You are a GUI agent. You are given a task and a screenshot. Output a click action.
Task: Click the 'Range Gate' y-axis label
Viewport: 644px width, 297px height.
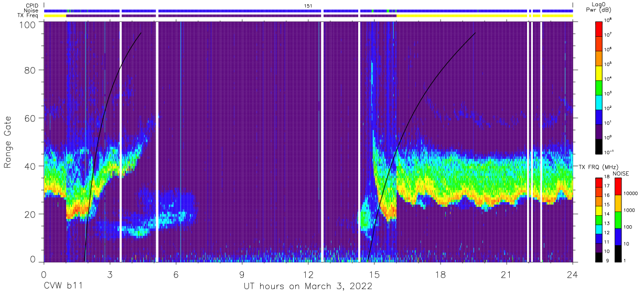point(8,142)
